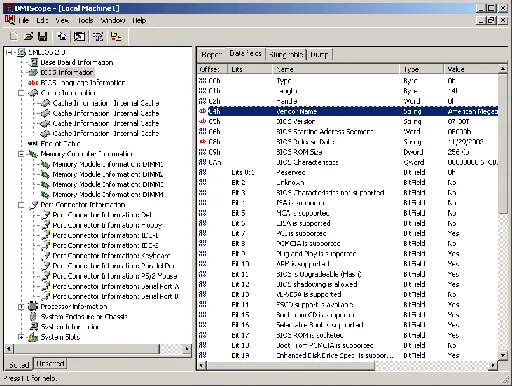Click the tree pane horizontal scrollbar right arrow
The image size is (512, 386).
[x=187, y=349]
